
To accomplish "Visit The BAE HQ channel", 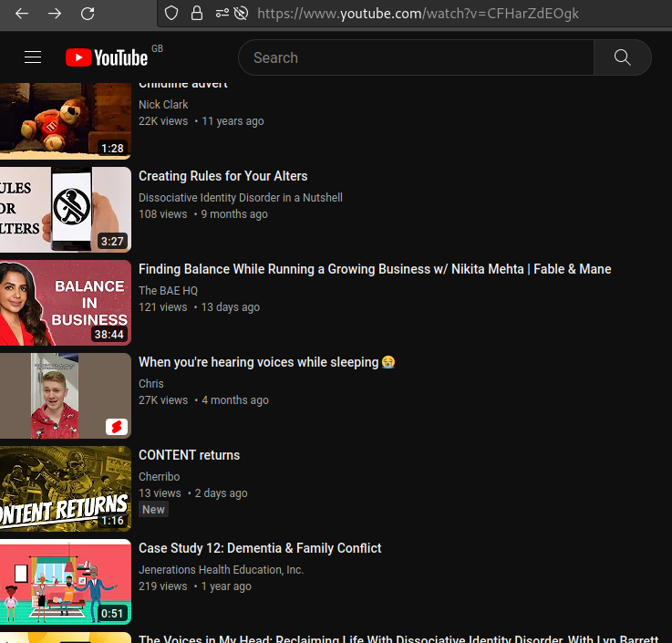I will point(168,291).
